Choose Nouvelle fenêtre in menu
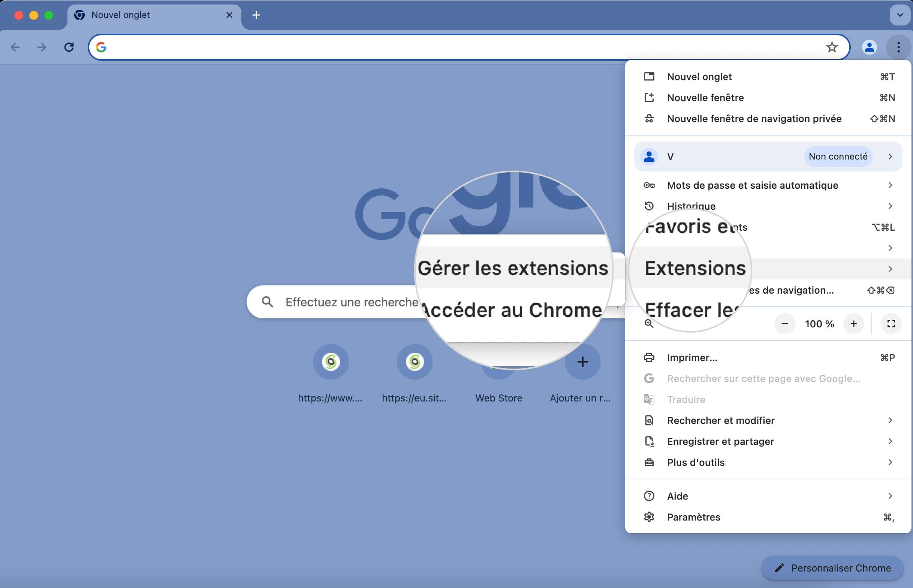The width and height of the screenshot is (913, 588). (768, 98)
